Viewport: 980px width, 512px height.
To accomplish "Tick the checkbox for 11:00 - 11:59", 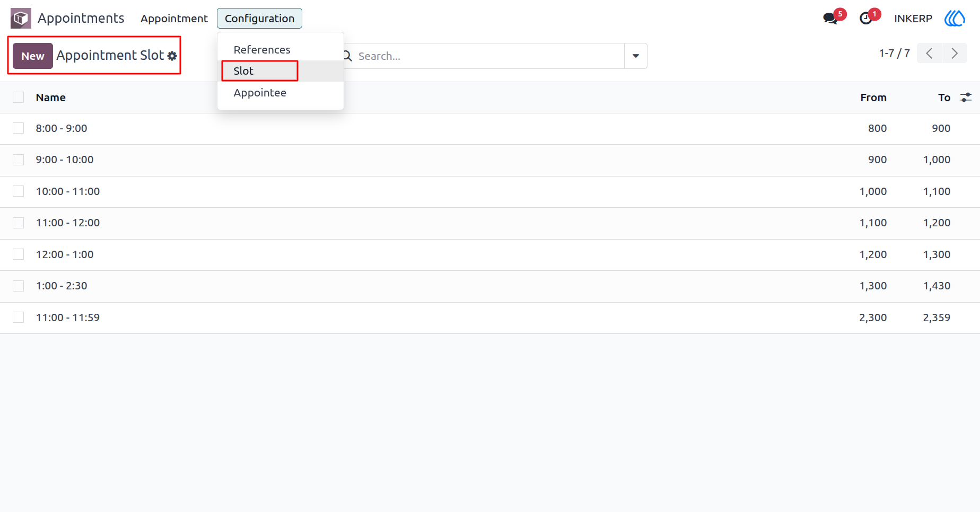I will tap(19, 317).
